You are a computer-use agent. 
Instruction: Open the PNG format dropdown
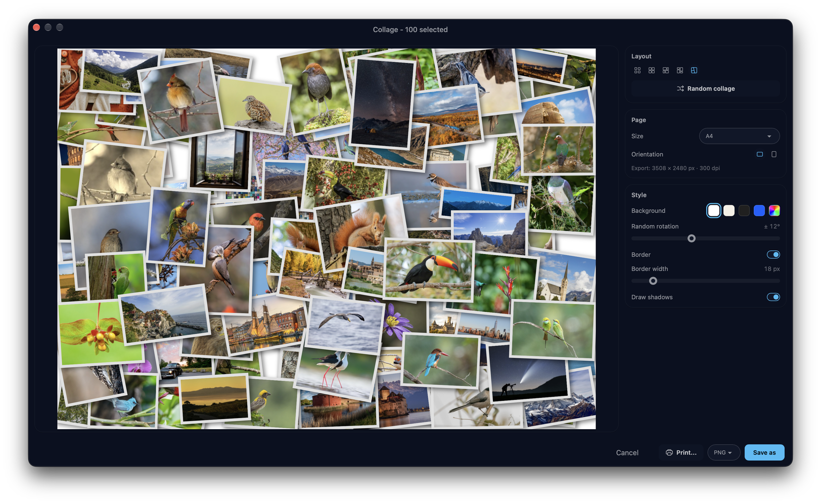[x=724, y=452]
